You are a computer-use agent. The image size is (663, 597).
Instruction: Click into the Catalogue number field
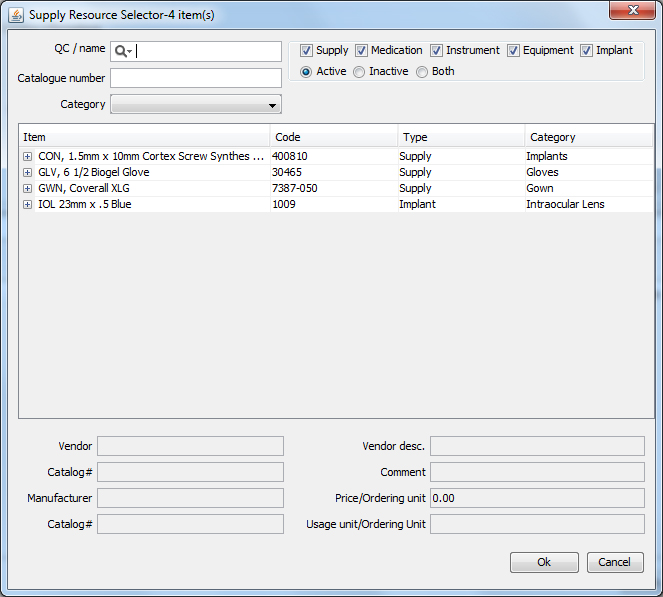[196, 78]
